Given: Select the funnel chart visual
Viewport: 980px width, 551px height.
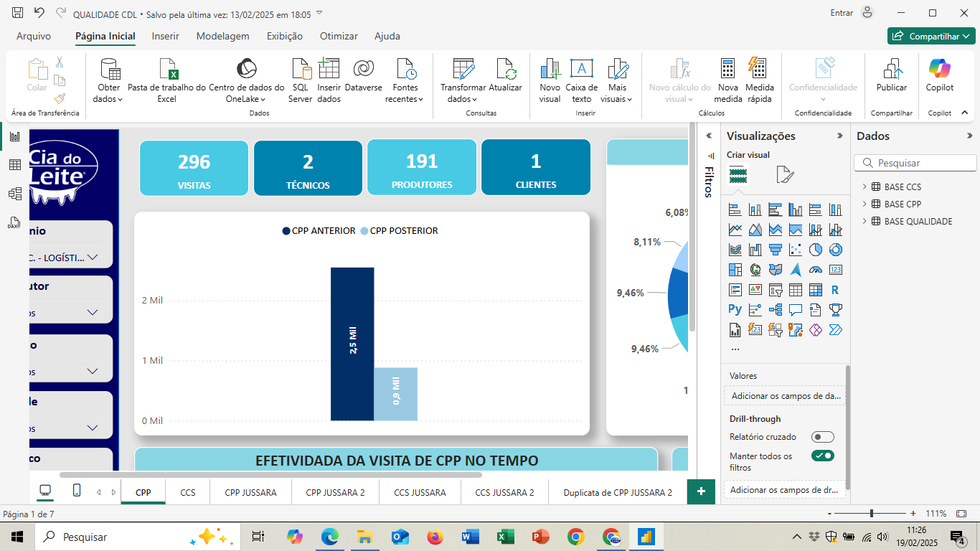Looking at the screenshot, I should tap(775, 250).
